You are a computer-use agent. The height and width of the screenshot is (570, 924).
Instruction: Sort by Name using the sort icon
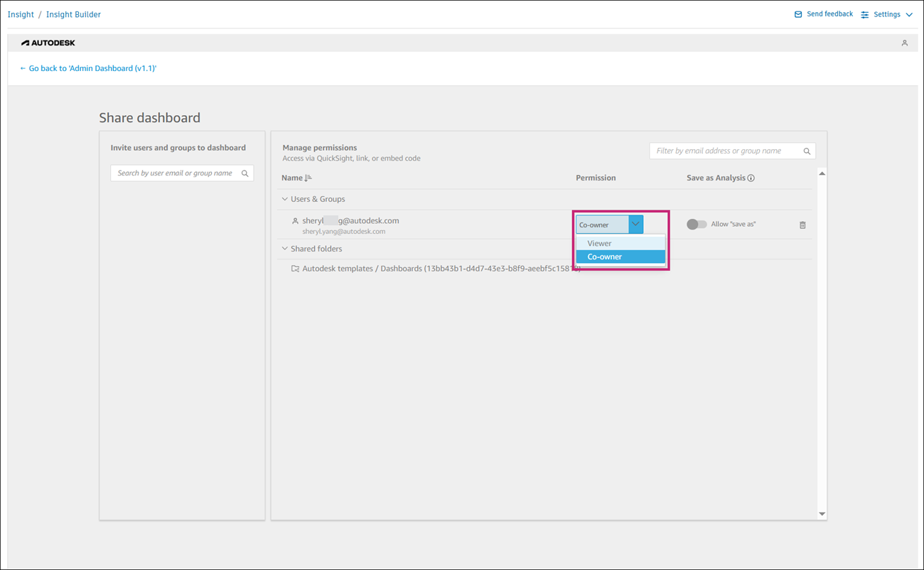(x=308, y=178)
